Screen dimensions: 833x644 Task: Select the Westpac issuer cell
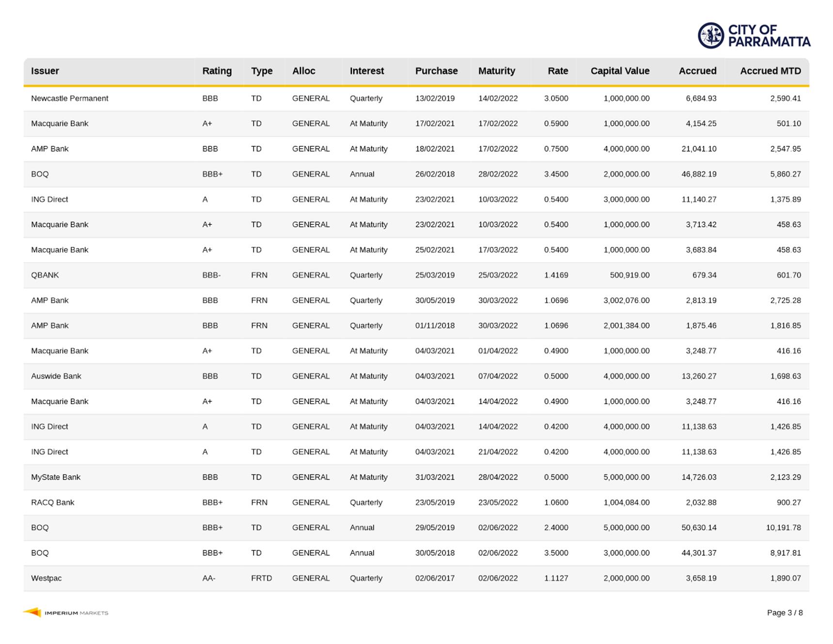point(46,578)
